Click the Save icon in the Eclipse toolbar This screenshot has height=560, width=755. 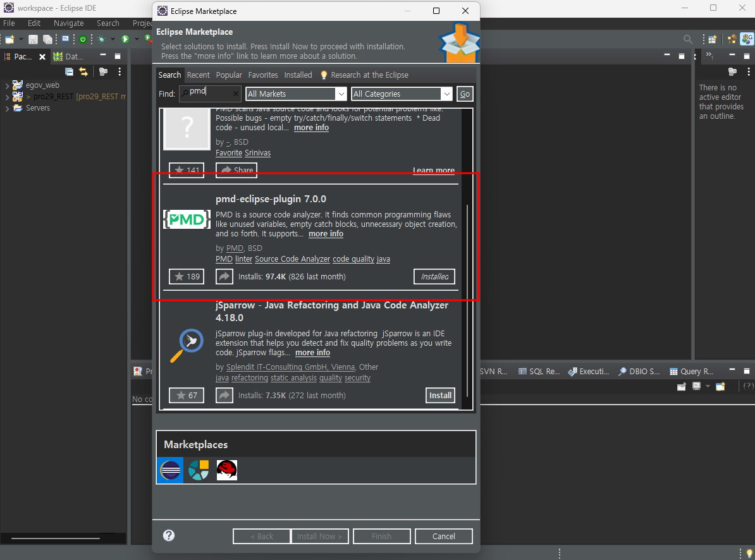pyautogui.click(x=33, y=39)
